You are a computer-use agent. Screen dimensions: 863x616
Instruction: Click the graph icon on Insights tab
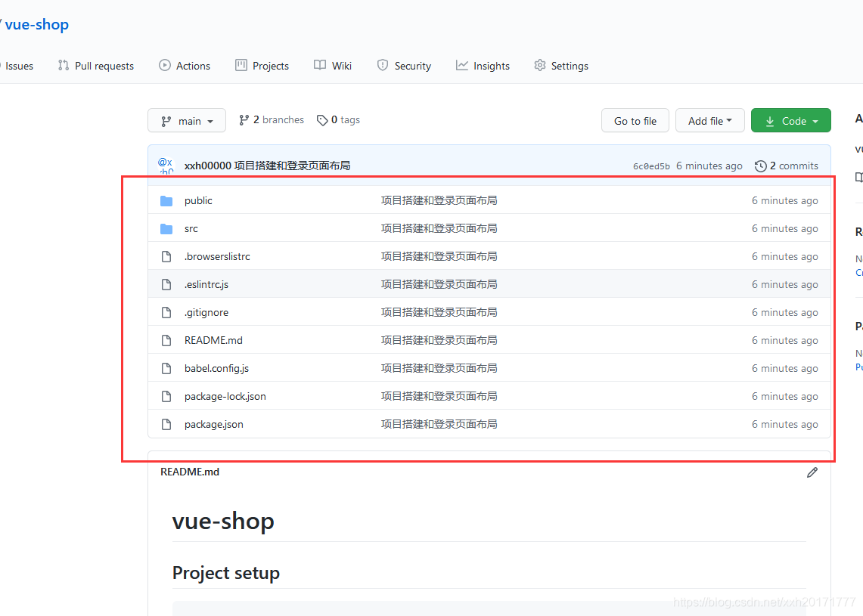[x=462, y=66]
